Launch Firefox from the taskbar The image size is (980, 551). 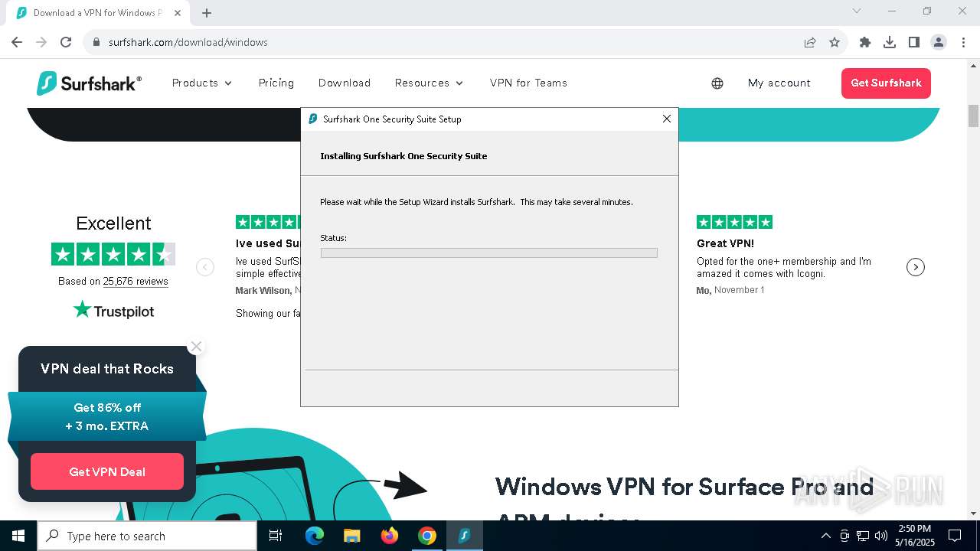tap(390, 536)
